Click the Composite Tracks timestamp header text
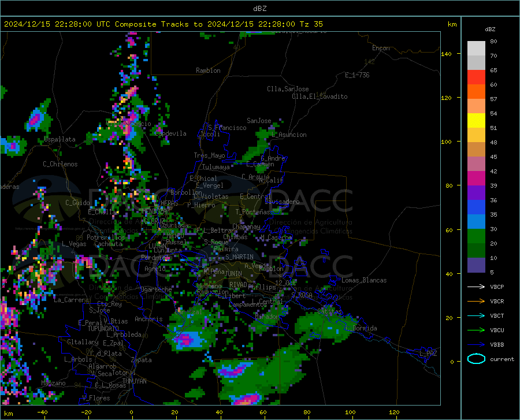Screen dimensions: 520x420 [x=164, y=24]
